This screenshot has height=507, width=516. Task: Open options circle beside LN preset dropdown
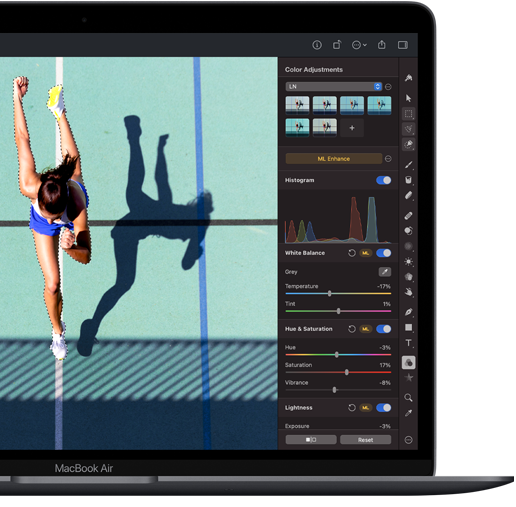click(388, 87)
